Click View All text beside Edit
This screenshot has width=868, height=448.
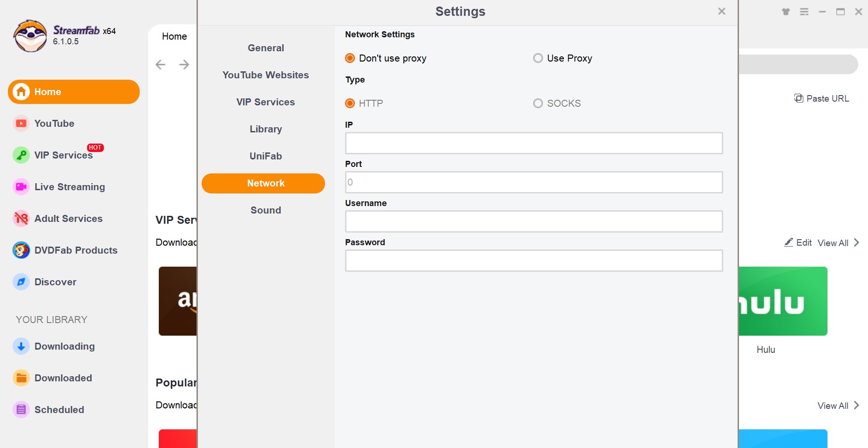click(833, 243)
